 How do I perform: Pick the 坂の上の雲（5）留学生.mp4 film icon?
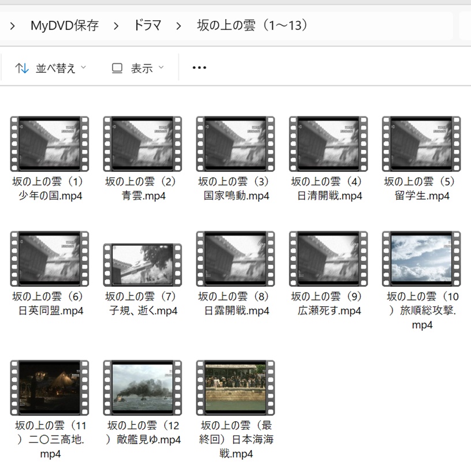pyautogui.click(x=421, y=144)
